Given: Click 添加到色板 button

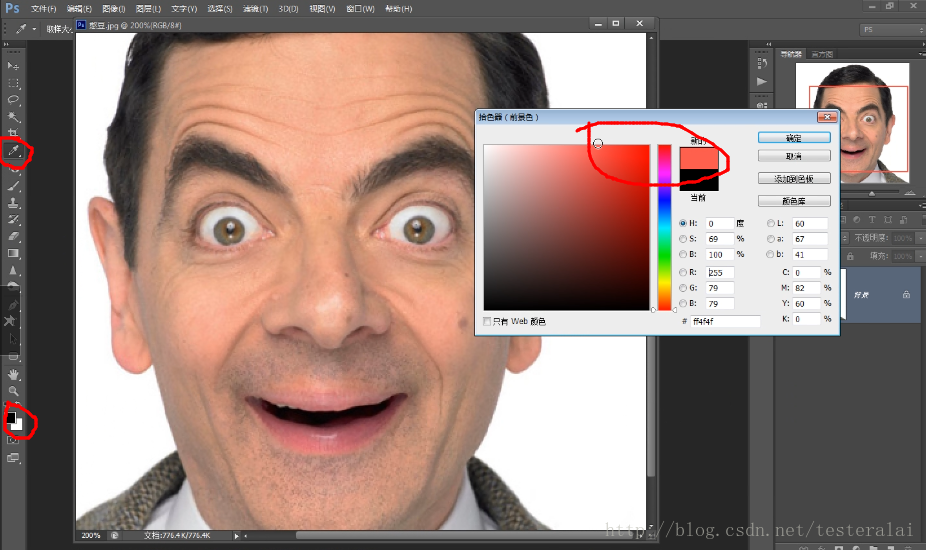Looking at the screenshot, I should pyautogui.click(x=794, y=178).
